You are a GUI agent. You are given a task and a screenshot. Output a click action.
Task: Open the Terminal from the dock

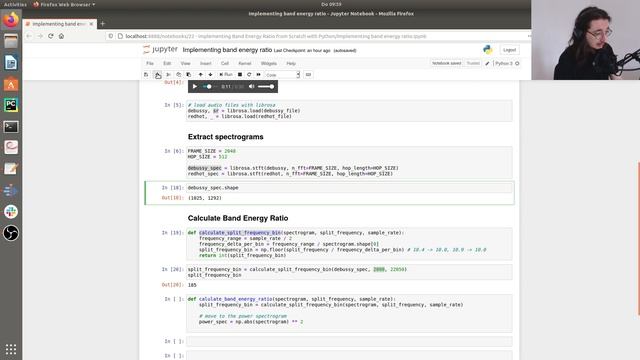(11, 127)
